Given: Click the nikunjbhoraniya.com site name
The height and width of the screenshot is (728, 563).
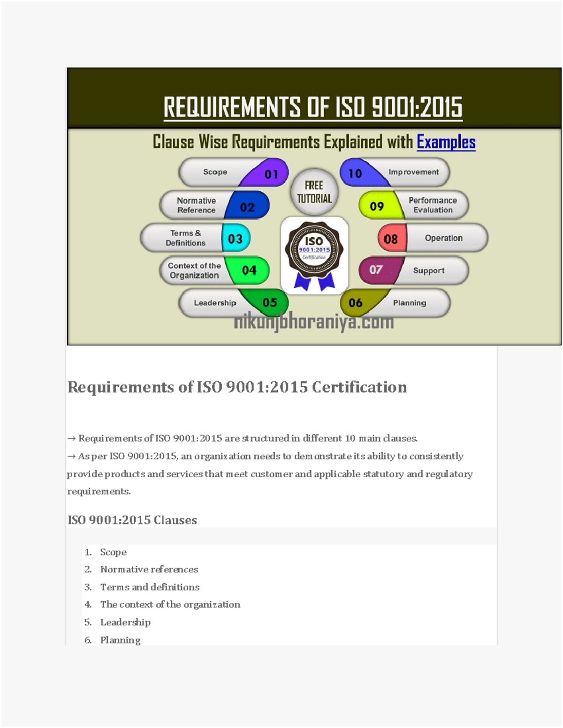Looking at the screenshot, I should click(x=314, y=322).
